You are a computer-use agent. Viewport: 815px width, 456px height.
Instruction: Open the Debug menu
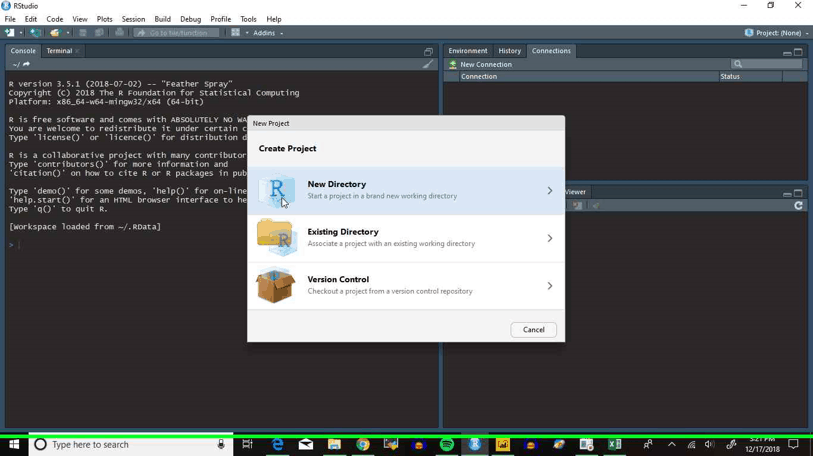click(x=190, y=19)
